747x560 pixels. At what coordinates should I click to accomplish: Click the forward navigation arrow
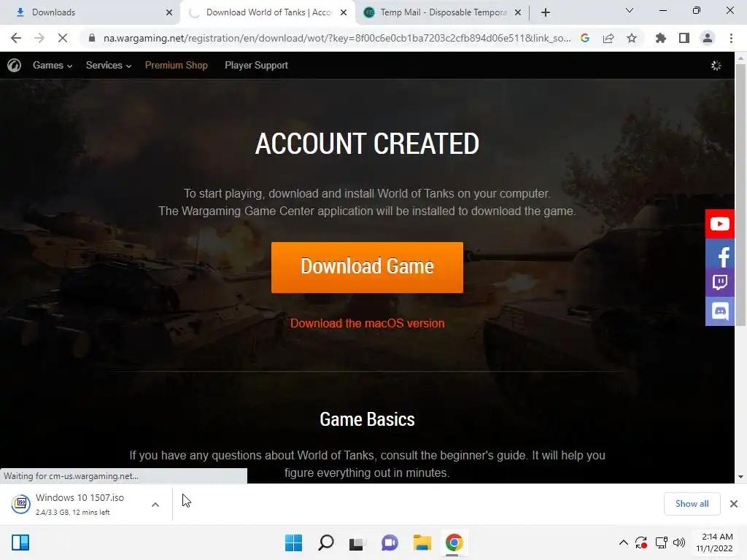click(39, 38)
